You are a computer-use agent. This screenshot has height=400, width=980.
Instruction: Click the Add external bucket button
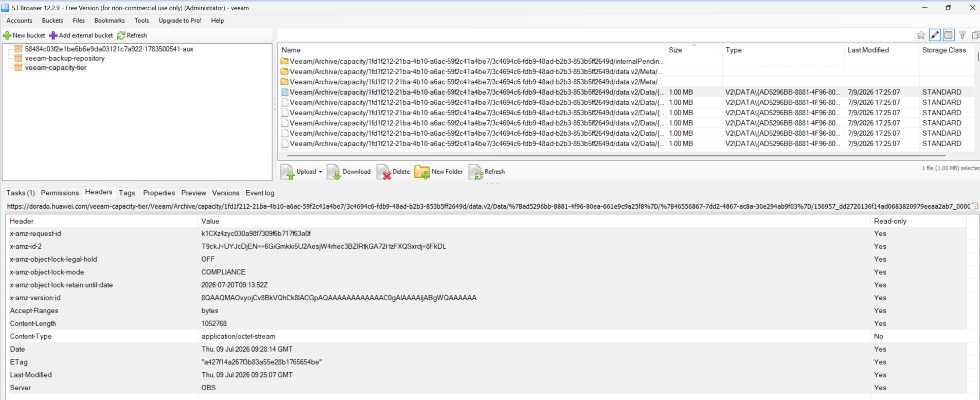tap(81, 35)
